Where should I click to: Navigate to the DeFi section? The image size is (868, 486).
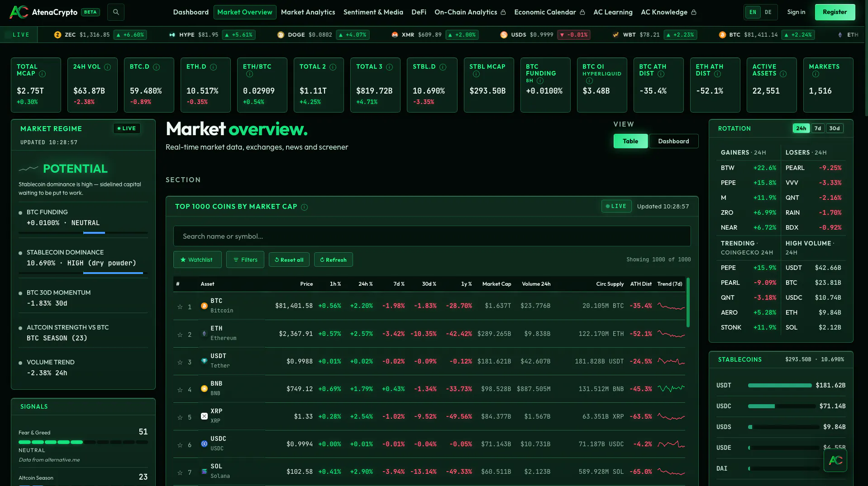click(419, 12)
